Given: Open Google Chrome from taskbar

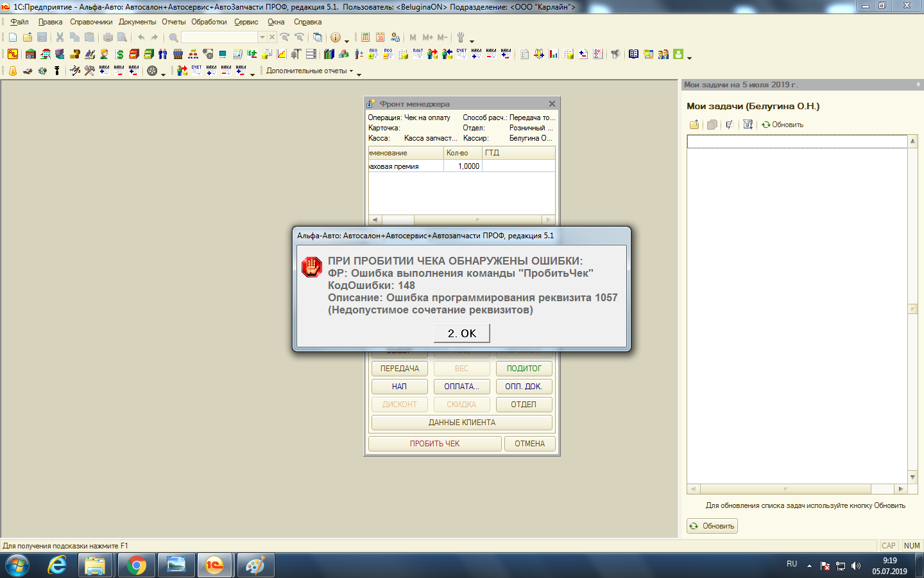Looking at the screenshot, I should click(136, 566).
